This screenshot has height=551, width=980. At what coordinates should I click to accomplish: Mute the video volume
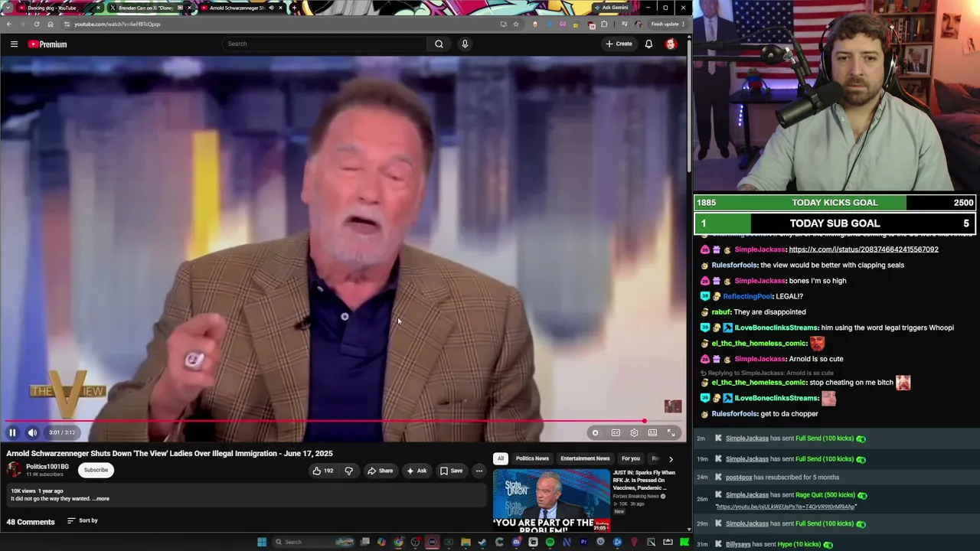(x=32, y=432)
